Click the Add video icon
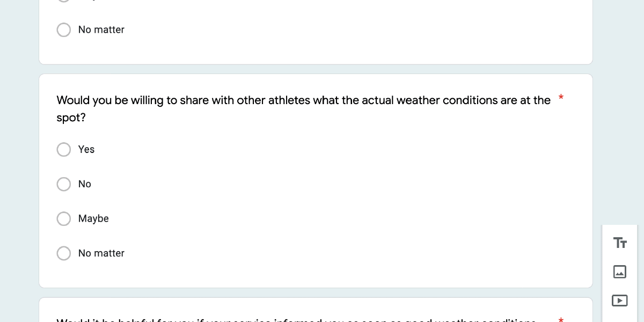 click(x=620, y=301)
